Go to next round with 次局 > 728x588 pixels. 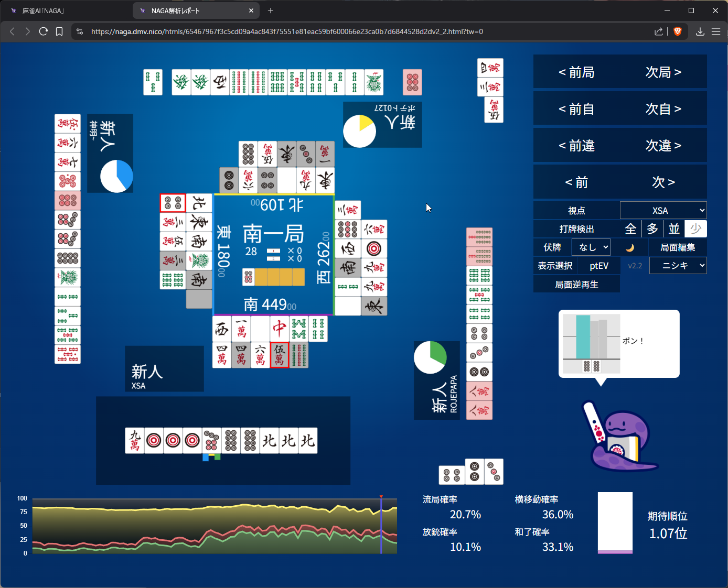[663, 72]
